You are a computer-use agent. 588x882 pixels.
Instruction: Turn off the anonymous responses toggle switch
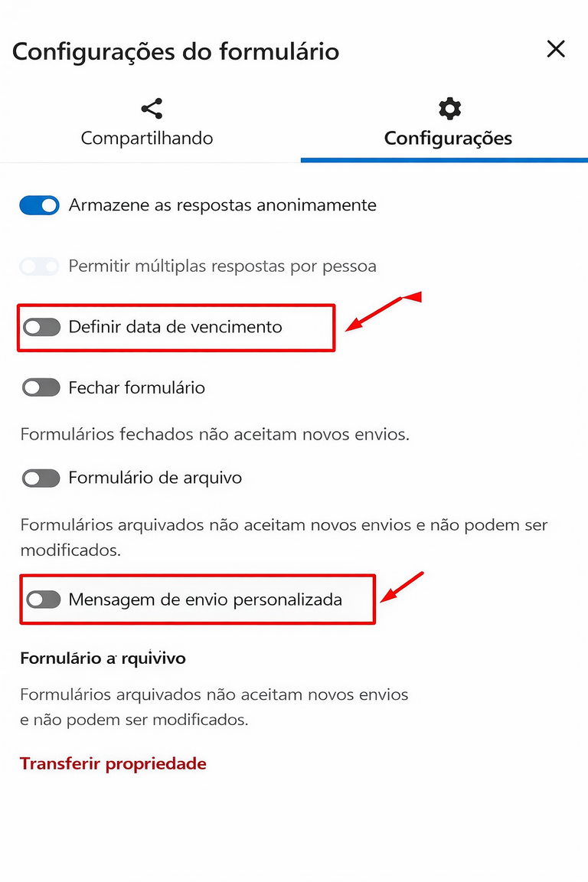click(39, 205)
